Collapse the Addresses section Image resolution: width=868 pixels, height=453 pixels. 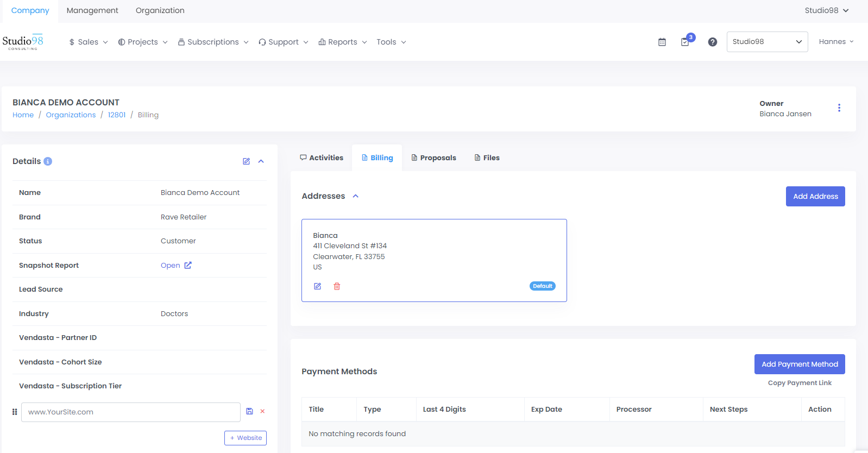[356, 196]
